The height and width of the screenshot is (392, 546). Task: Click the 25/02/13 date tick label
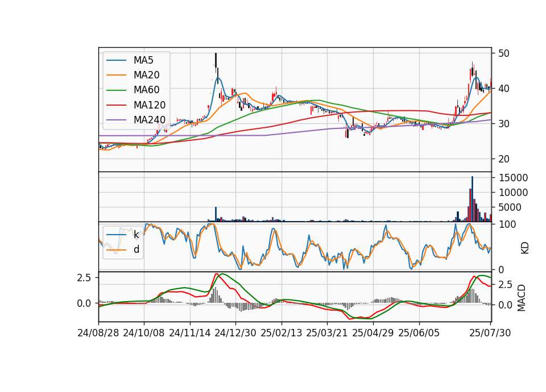[282, 333]
